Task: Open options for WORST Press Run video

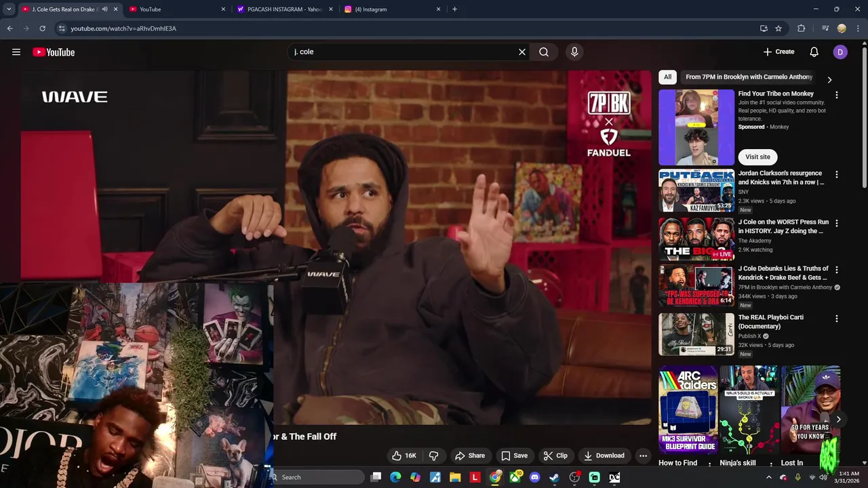Action: (836, 223)
